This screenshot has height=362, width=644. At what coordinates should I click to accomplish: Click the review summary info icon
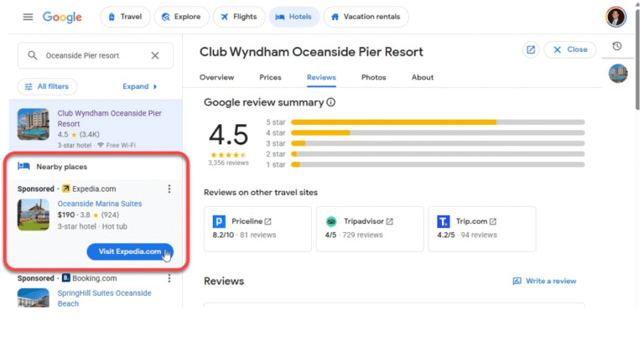click(331, 102)
